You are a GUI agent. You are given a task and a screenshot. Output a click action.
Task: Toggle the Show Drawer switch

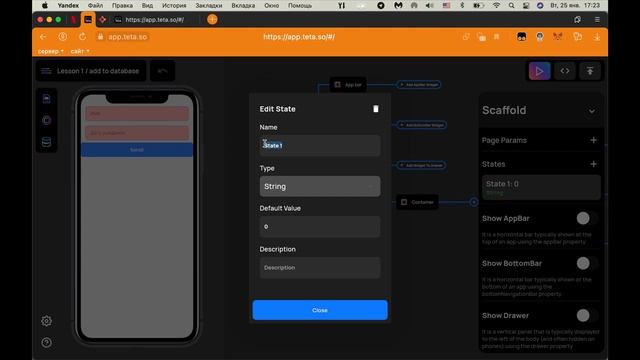click(x=587, y=316)
